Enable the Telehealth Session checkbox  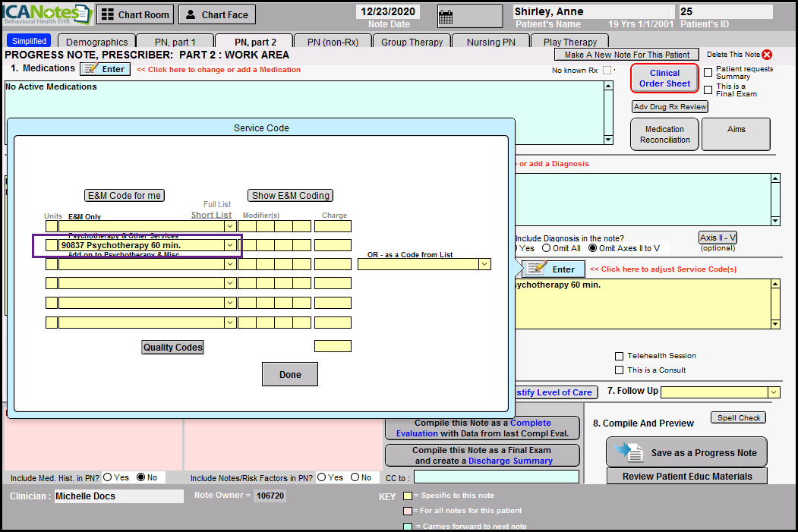click(x=620, y=356)
